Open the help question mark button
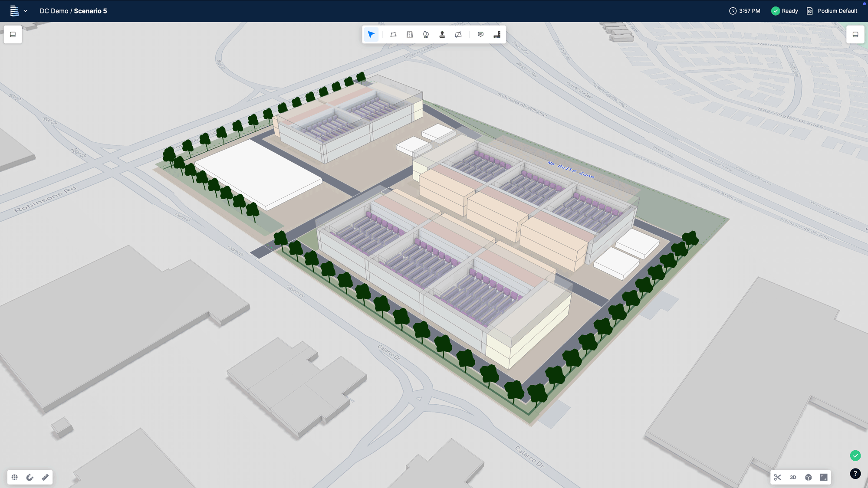Screen dimensions: 868x488 coord(856,474)
